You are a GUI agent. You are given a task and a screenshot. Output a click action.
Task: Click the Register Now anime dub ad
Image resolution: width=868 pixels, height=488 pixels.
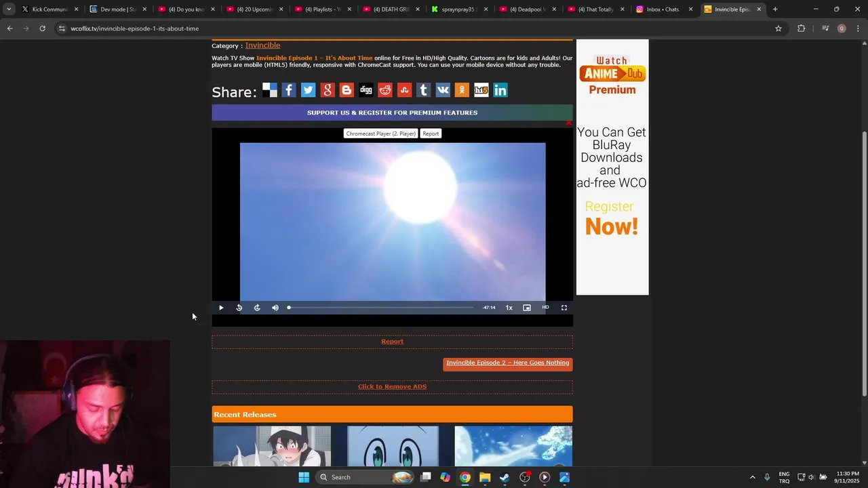[612, 167]
